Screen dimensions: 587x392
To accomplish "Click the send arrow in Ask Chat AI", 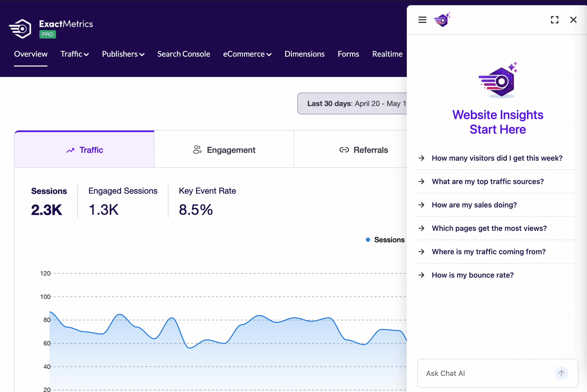I will [x=561, y=373].
